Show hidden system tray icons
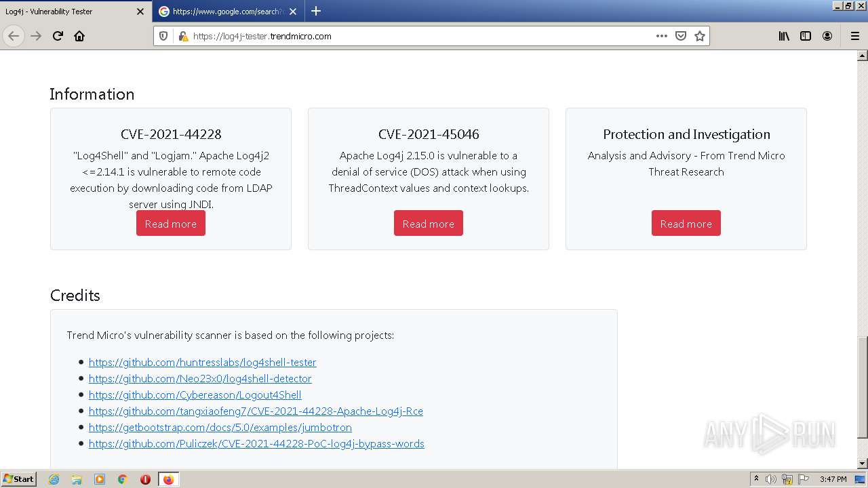 click(x=756, y=479)
